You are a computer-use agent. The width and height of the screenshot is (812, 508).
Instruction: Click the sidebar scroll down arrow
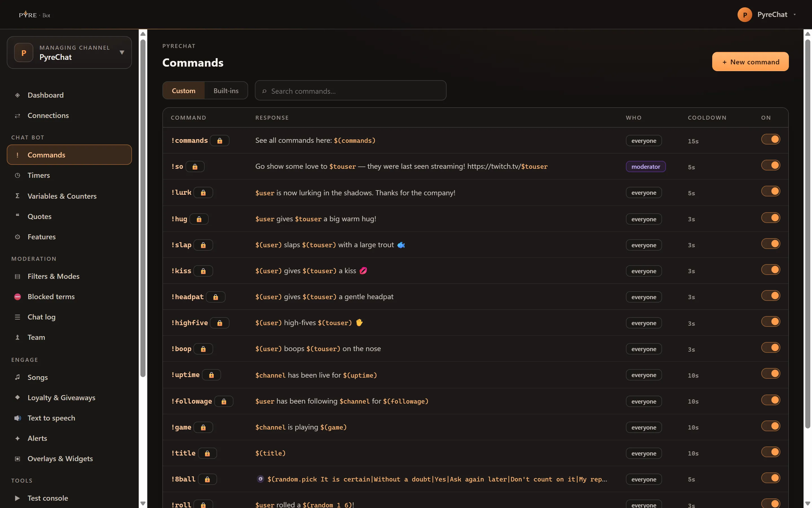pyautogui.click(x=143, y=503)
